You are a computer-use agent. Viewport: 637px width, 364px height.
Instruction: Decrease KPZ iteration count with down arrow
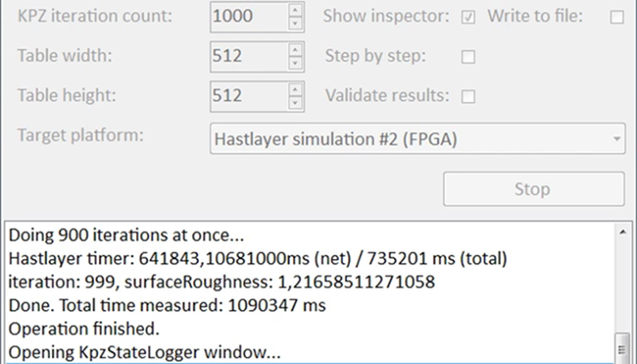(295, 23)
